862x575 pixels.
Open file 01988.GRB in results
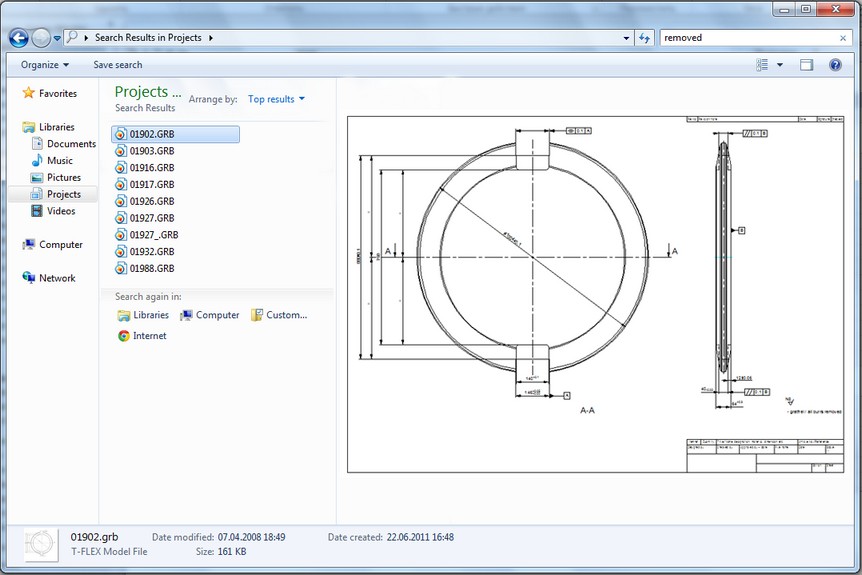152,269
